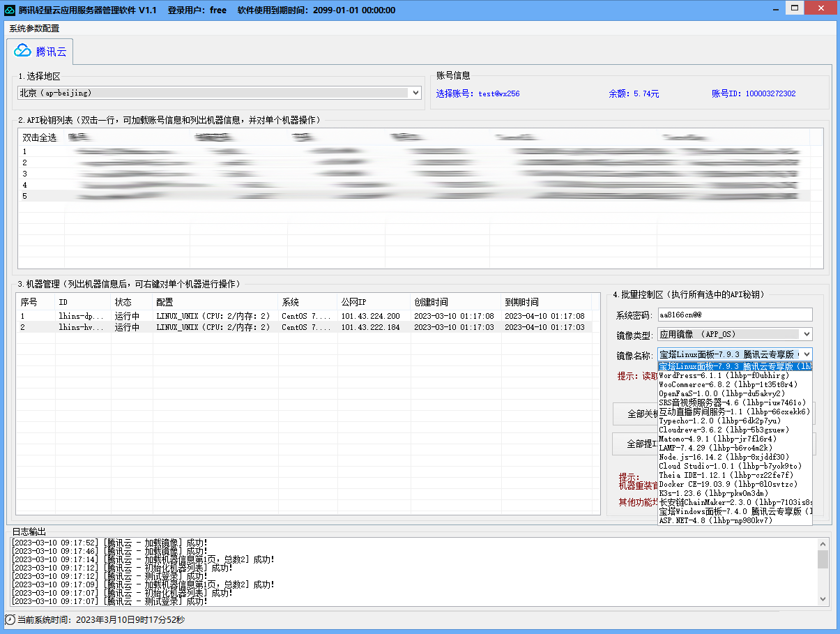Open the 系统参数配置 menu
Image resolution: width=840 pixels, height=634 pixels.
coord(34,29)
